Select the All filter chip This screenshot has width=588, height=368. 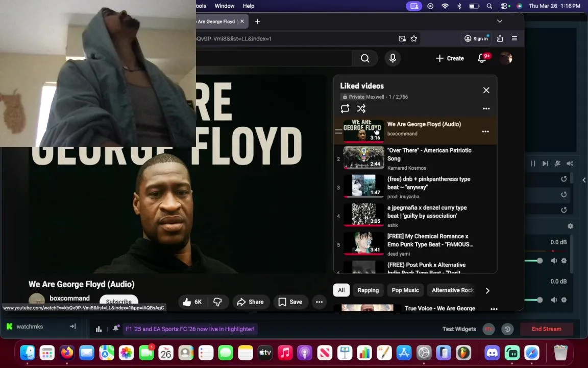tap(341, 290)
